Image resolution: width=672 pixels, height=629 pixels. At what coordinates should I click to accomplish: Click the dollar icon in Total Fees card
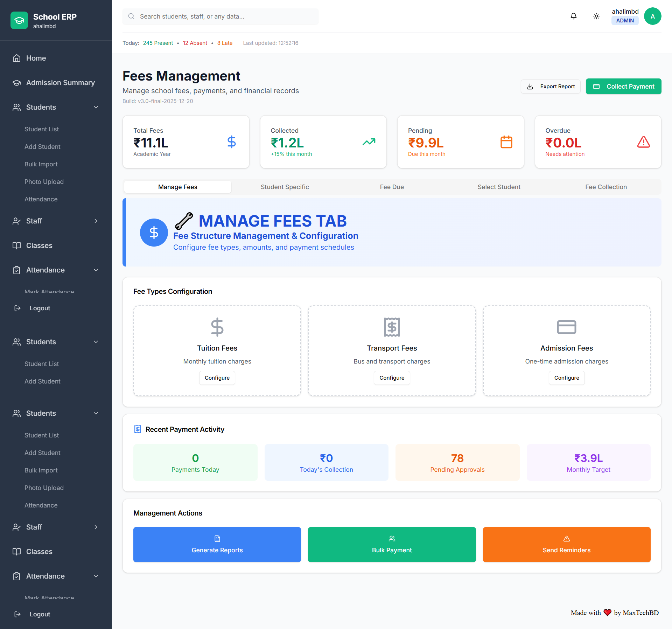coord(231,142)
